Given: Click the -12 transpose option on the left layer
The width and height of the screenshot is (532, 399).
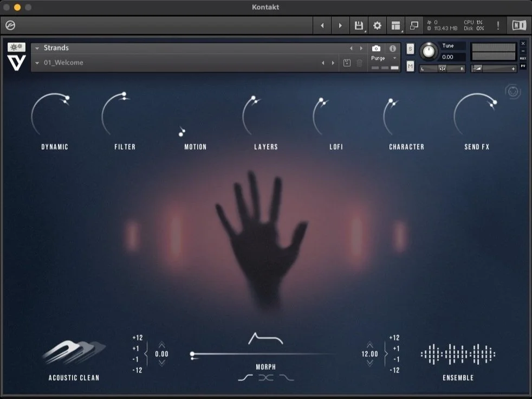Looking at the screenshot, I should coord(138,370).
